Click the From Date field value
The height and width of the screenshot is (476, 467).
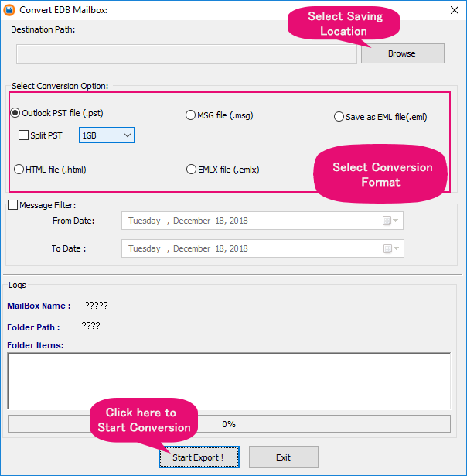[x=188, y=221]
